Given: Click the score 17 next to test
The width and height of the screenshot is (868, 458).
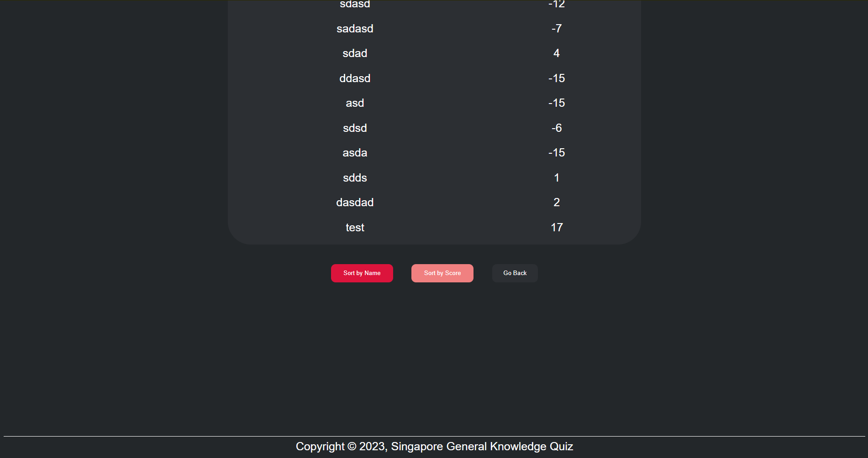Looking at the screenshot, I should (557, 227).
